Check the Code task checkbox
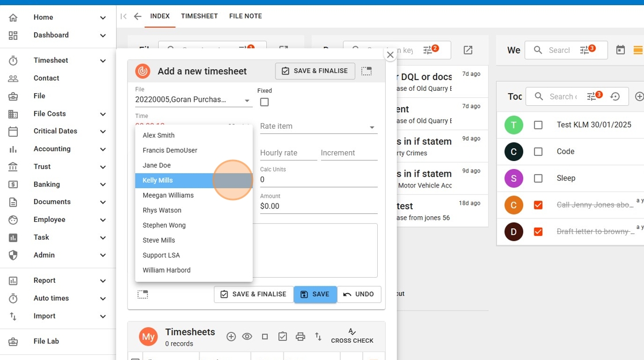The image size is (644, 360). (538, 152)
